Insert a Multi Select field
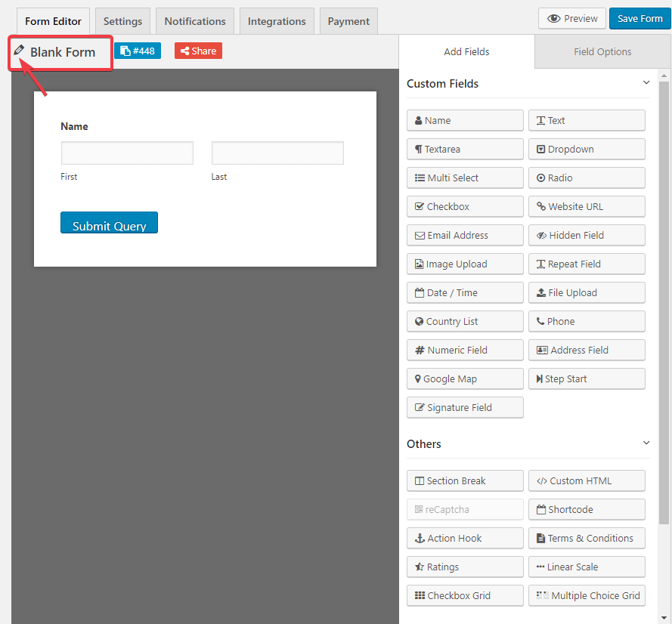Image resolution: width=672 pixels, height=624 pixels. [x=465, y=178]
